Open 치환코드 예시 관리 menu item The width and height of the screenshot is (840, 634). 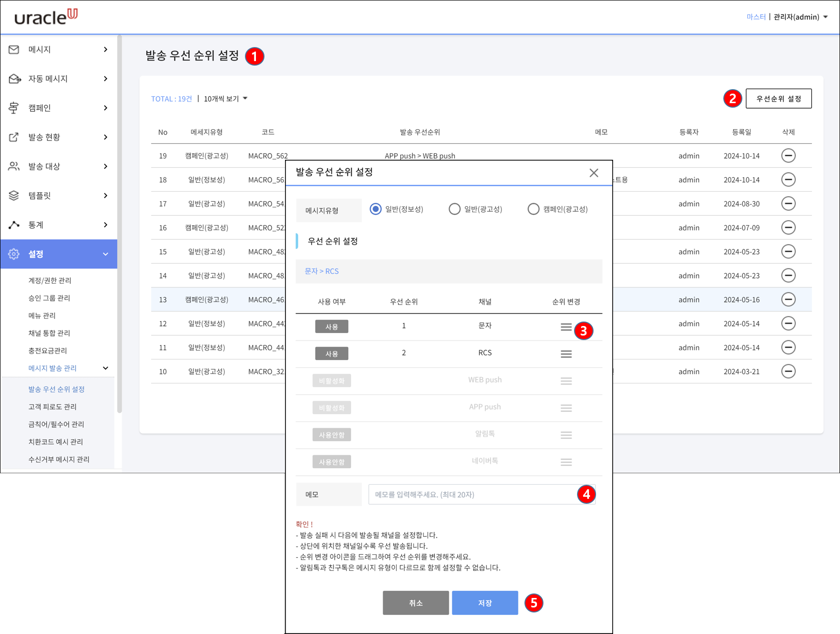(x=56, y=442)
